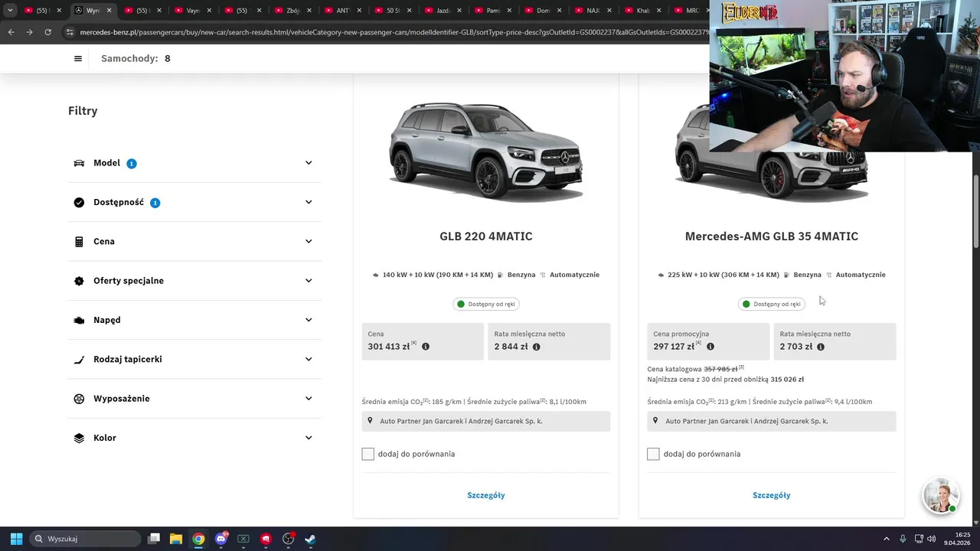
Task: Click info icon next to 2 844 zł rate
Action: [x=536, y=347]
